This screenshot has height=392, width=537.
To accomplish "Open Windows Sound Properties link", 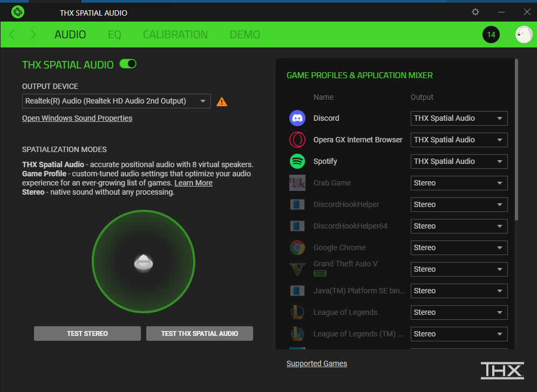I will [x=77, y=118].
